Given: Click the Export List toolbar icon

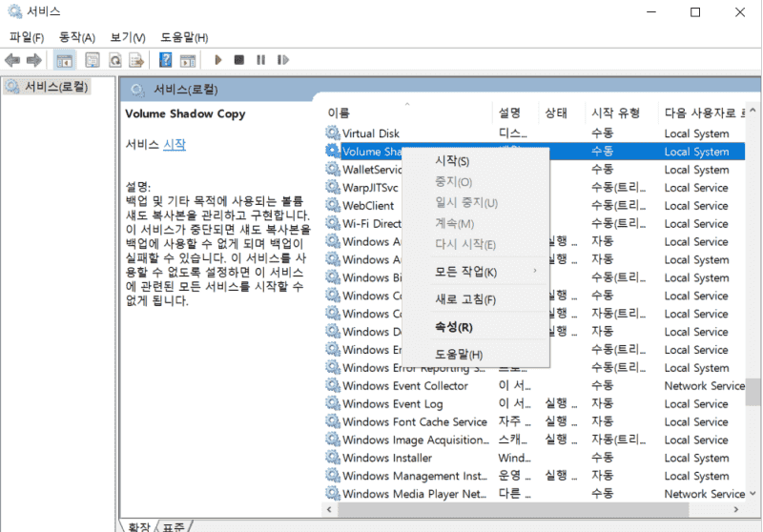Looking at the screenshot, I should [x=136, y=60].
